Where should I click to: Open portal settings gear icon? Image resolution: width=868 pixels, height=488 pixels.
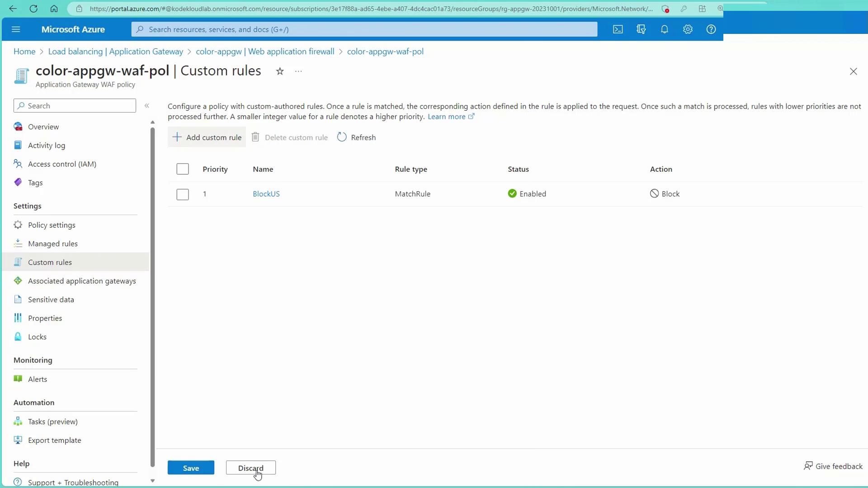pyautogui.click(x=688, y=29)
